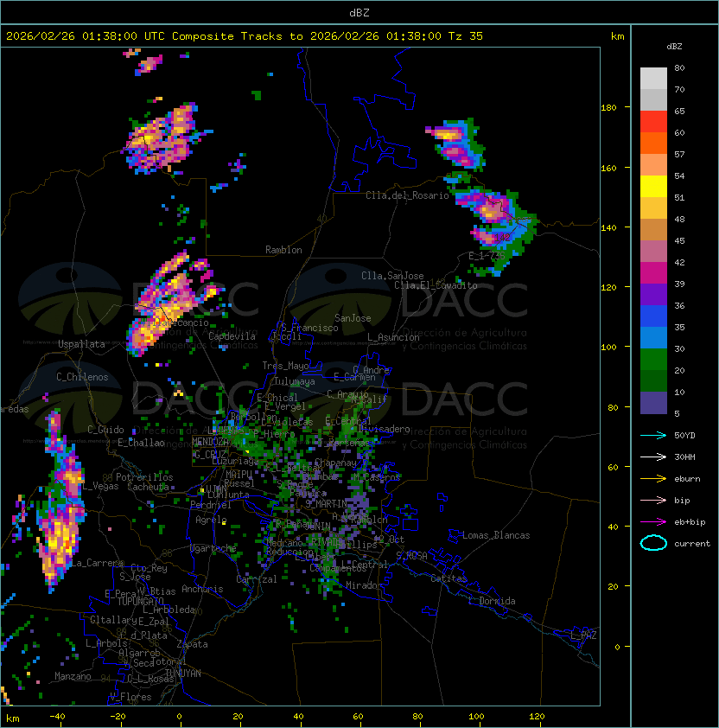
Task: Click the 'Perdriel' map label
Action: coord(211,505)
